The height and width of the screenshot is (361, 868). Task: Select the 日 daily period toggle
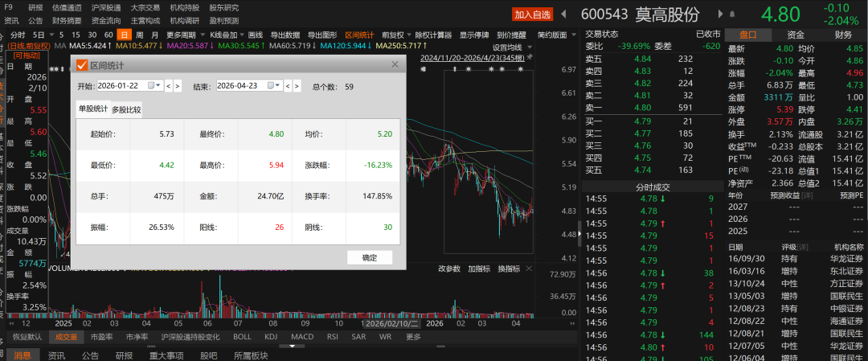[x=124, y=35]
